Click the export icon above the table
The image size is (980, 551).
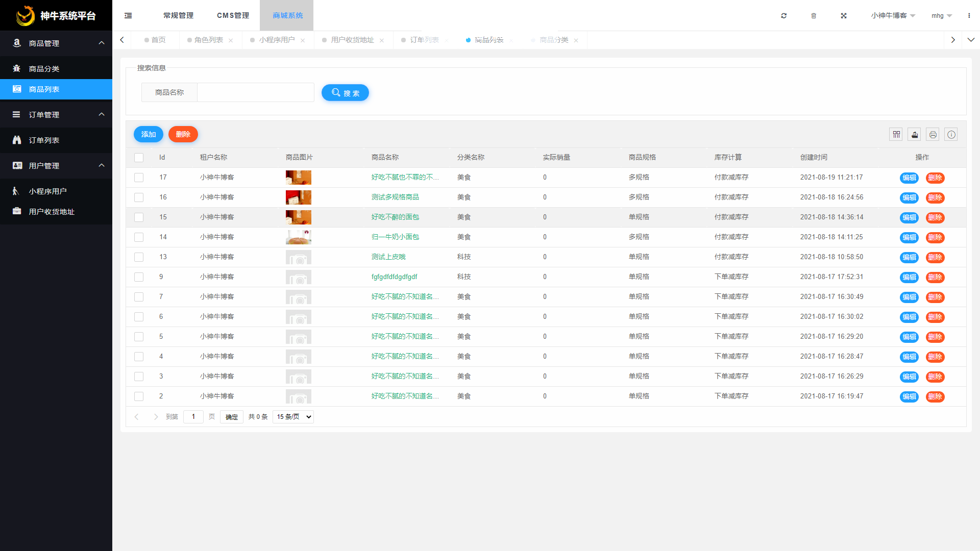[x=915, y=135]
